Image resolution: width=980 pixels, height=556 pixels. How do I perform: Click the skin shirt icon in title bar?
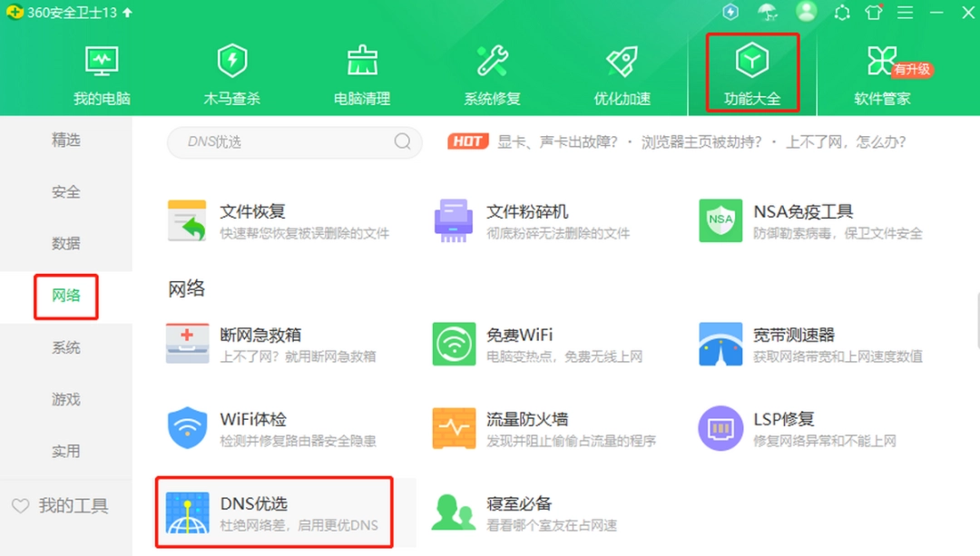874,12
